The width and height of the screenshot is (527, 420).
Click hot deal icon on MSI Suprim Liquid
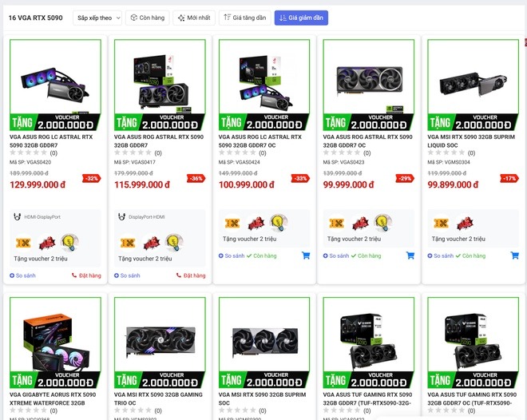pyautogui.click(x=466, y=223)
